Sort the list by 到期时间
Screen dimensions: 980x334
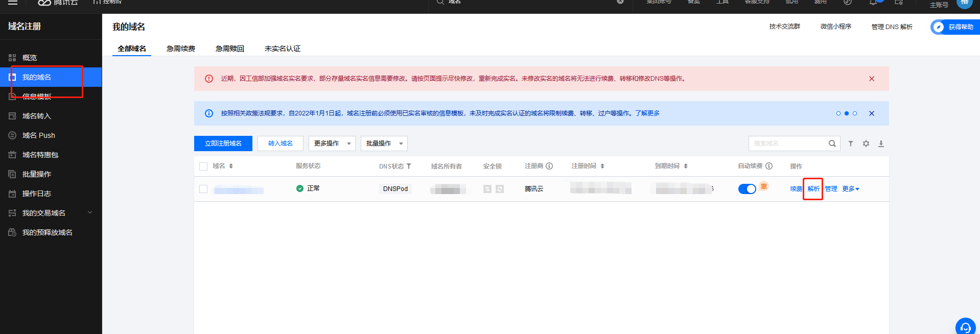tap(686, 166)
